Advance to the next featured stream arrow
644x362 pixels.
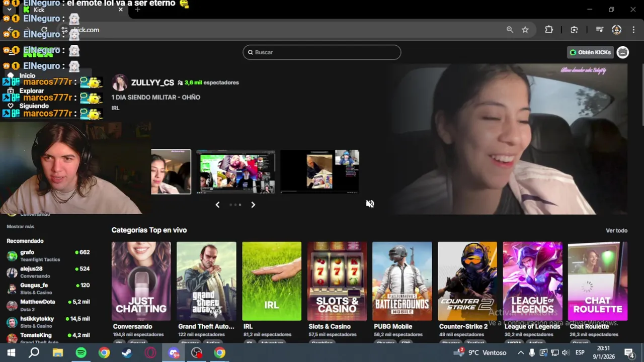[253, 205]
